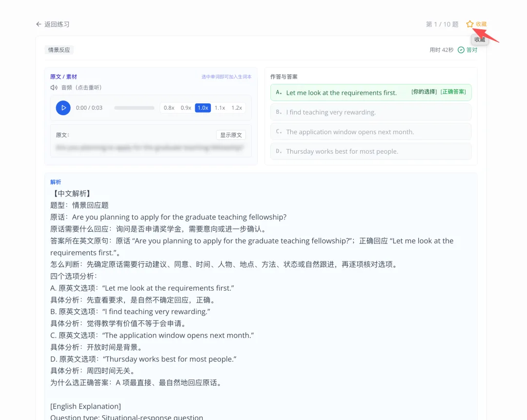
Task: Click the 四个选项分析 line
Action: click(x=74, y=276)
